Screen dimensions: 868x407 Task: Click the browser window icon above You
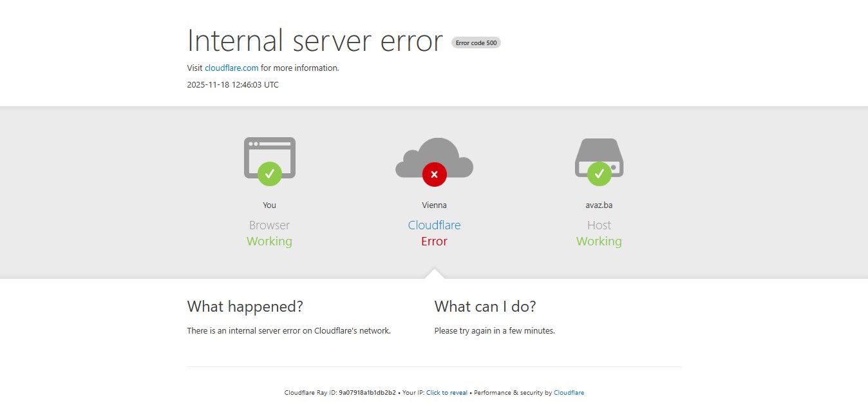[269, 152]
